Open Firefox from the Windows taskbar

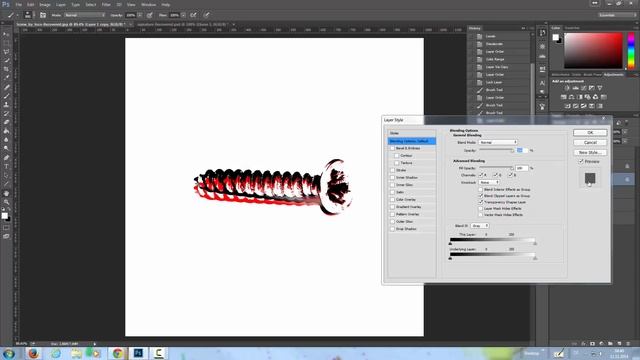click(33, 353)
